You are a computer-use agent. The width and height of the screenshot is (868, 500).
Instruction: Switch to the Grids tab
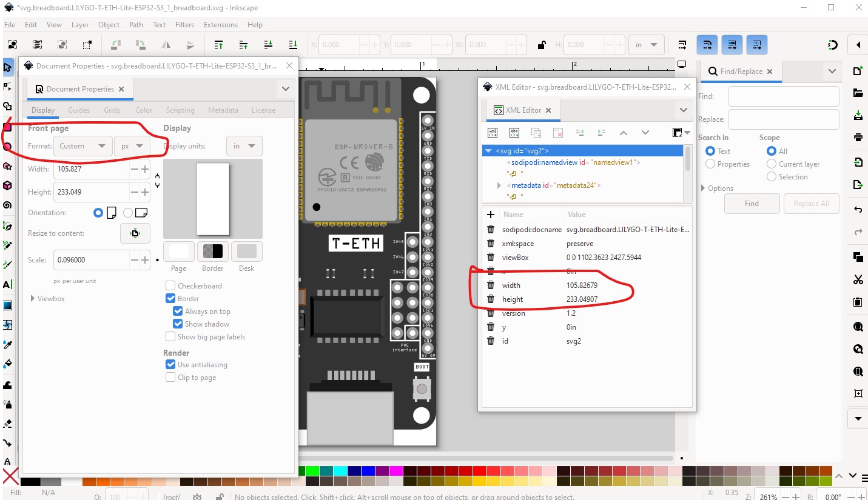coord(112,110)
